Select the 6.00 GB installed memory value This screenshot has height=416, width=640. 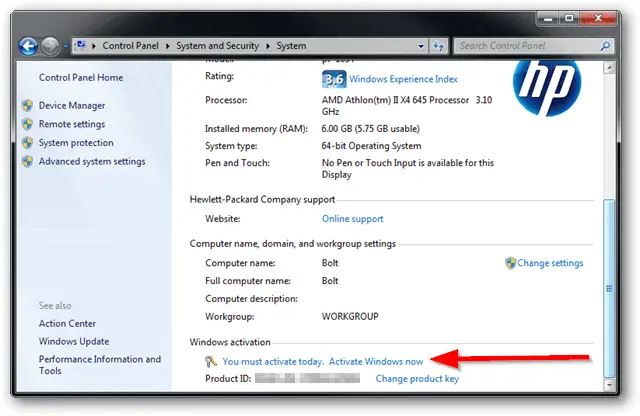click(x=371, y=129)
